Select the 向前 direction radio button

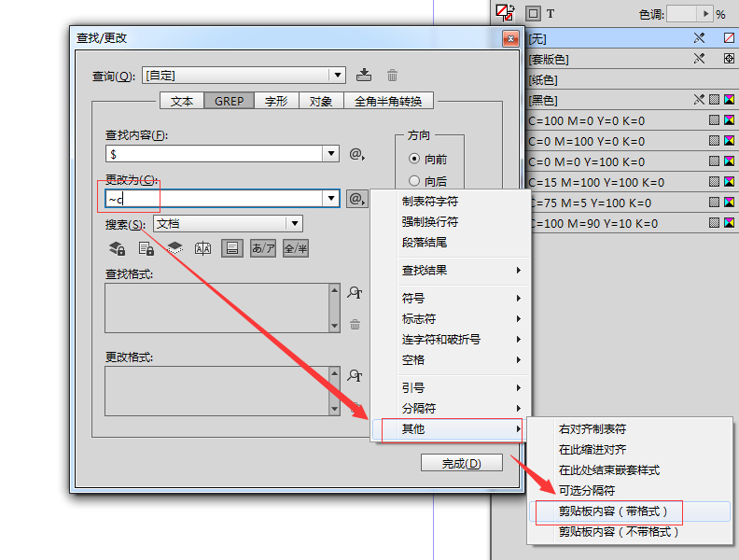[413, 159]
